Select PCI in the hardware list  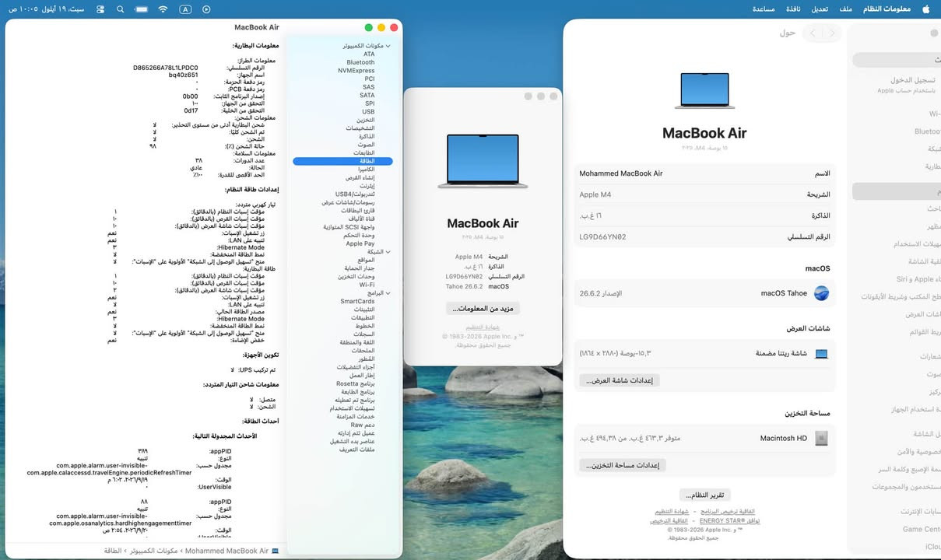[x=370, y=79]
